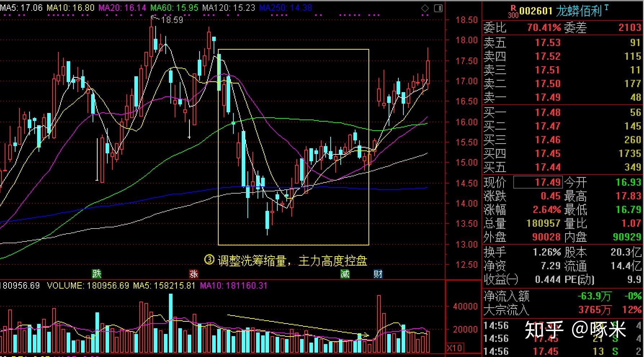Click the 涨幅 value 2.64%
This screenshot has width=644, height=357.
(546, 210)
